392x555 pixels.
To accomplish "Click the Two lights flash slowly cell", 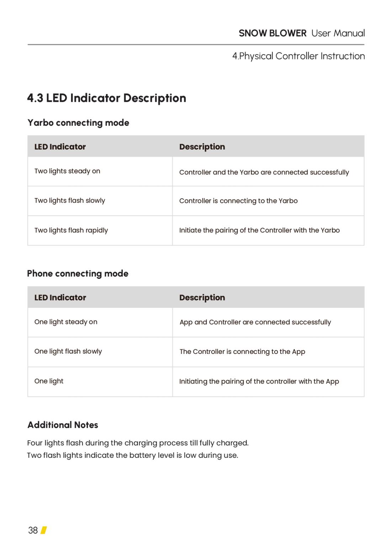I will coord(100,201).
